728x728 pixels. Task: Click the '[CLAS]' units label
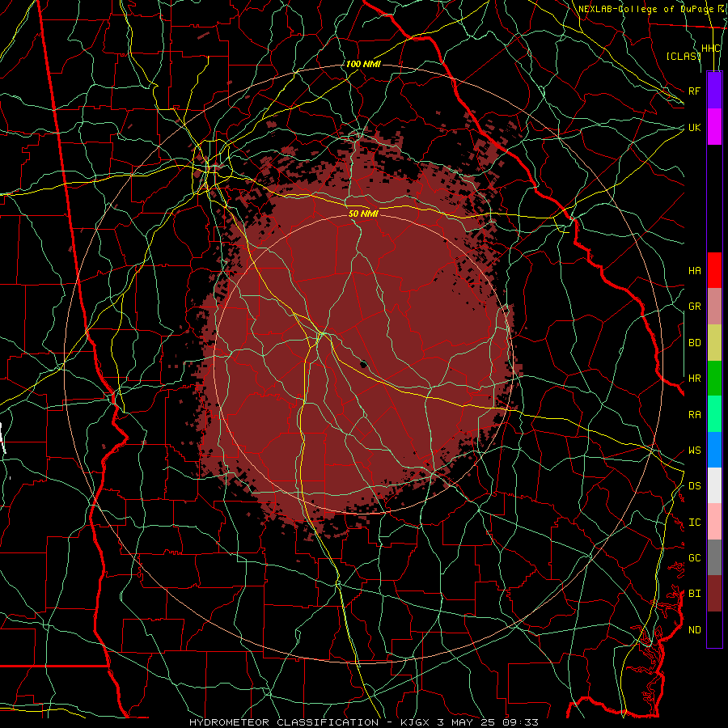(x=683, y=56)
